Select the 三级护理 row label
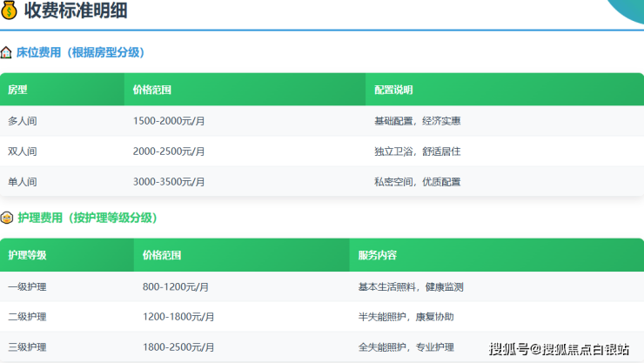Viewport: 644px width, 363px height. 27,347
